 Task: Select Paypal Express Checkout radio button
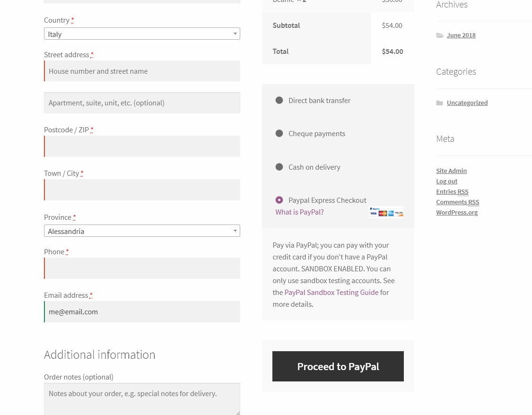[x=279, y=200]
